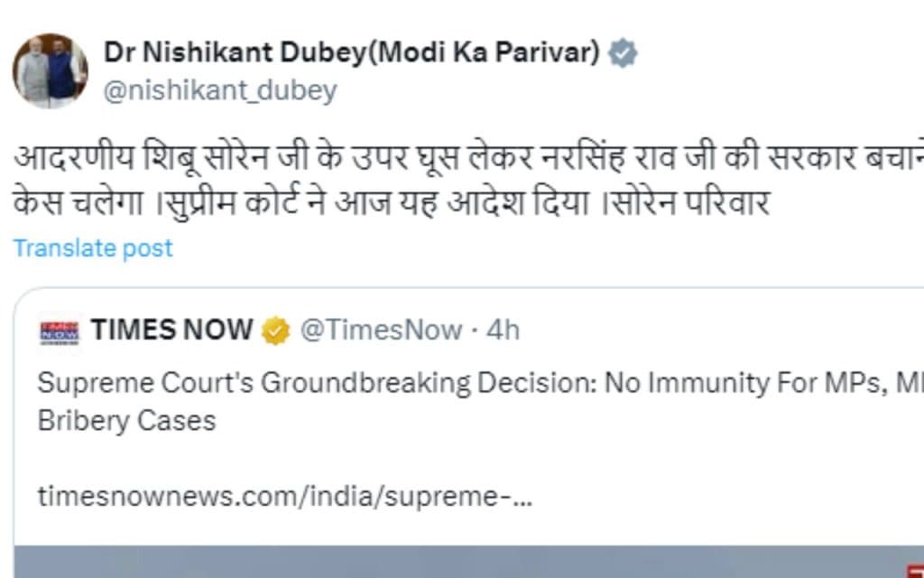Screen dimensions: 924x578
Task: Click the gold verified checkmark badge
Action: click(275, 331)
